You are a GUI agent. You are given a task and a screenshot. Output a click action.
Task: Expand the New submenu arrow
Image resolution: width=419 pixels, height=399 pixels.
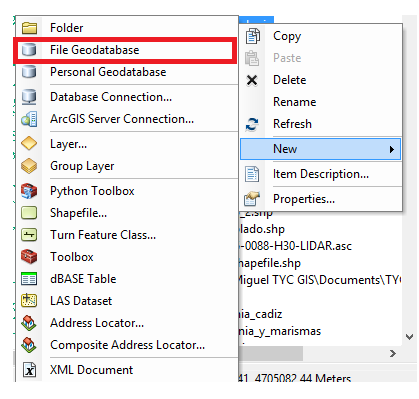click(392, 149)
